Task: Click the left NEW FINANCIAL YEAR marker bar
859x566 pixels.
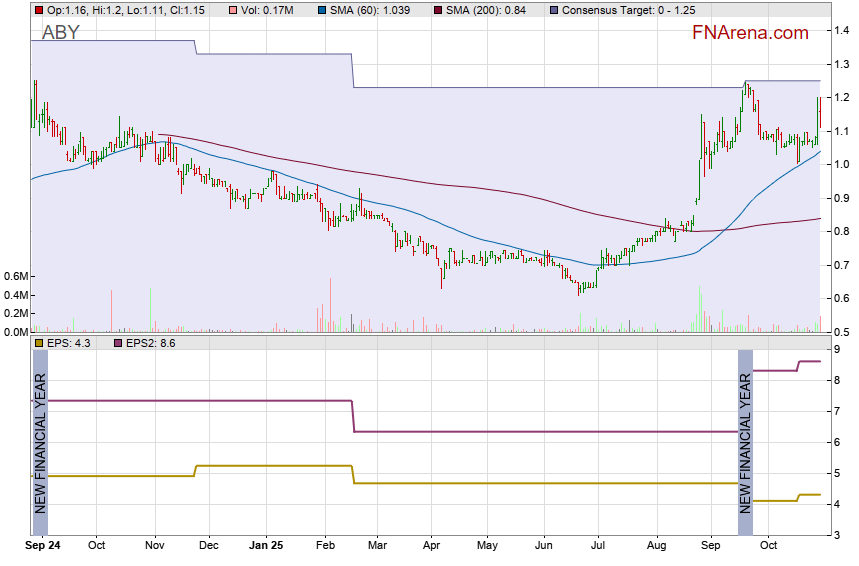Action: click(x=41, y=444)
